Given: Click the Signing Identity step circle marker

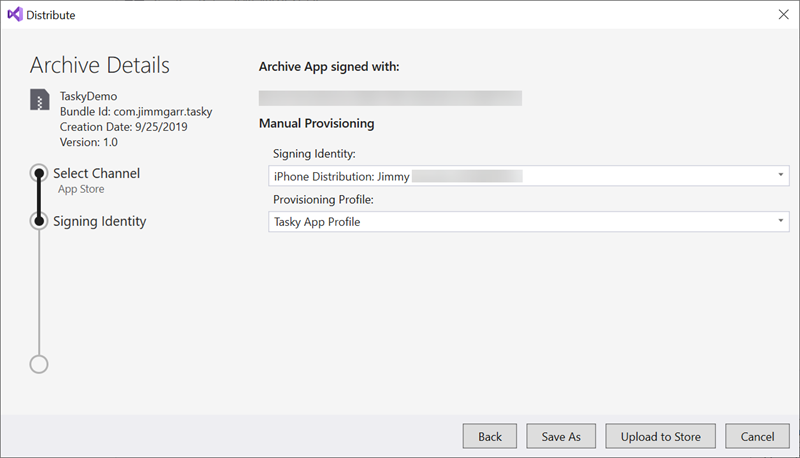Looking at the screenshot, I should 39,221.
